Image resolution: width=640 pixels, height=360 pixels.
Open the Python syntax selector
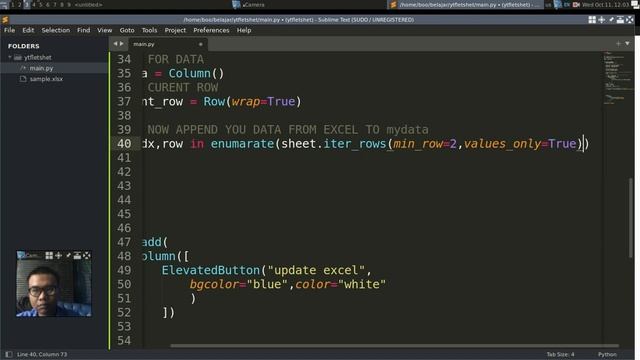(607, 354)
